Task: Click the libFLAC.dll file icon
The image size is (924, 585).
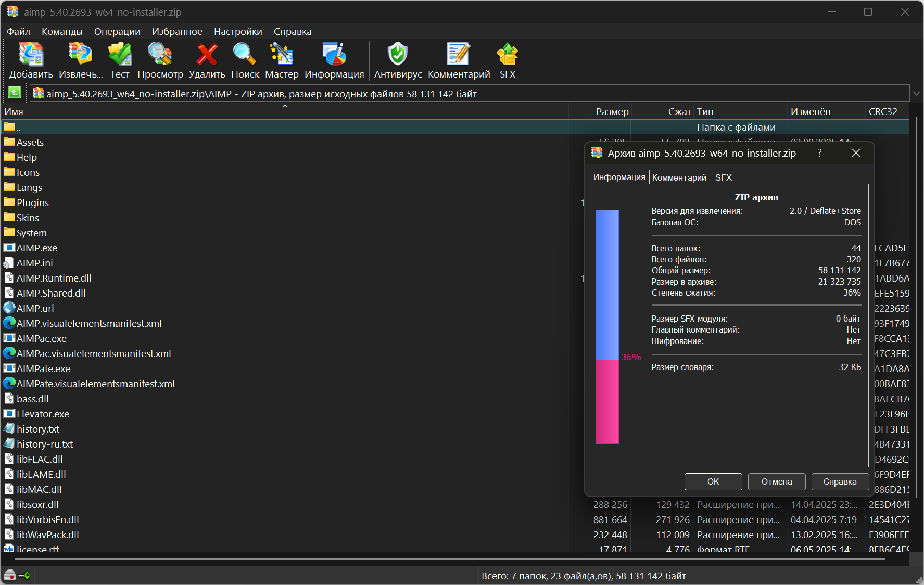Action: [9, 459]
